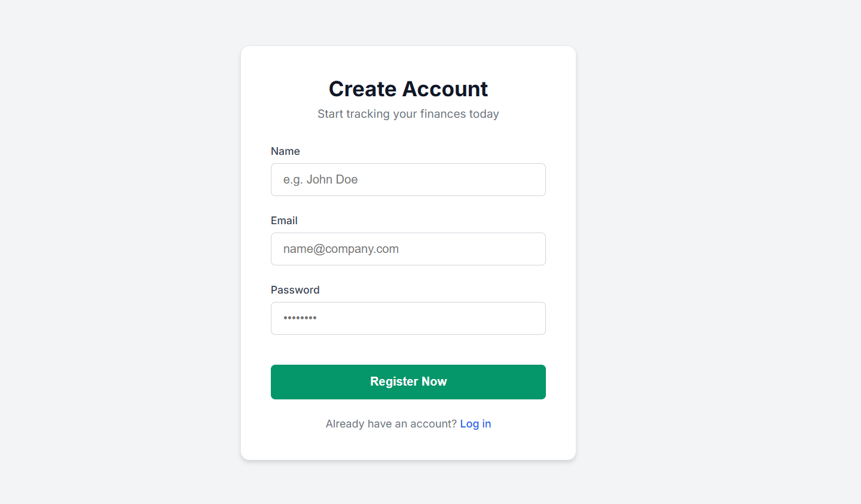The height and width of the screenshot is (504, 861).
Task: Click the Name field label
Action: click(x=285, y=151)
